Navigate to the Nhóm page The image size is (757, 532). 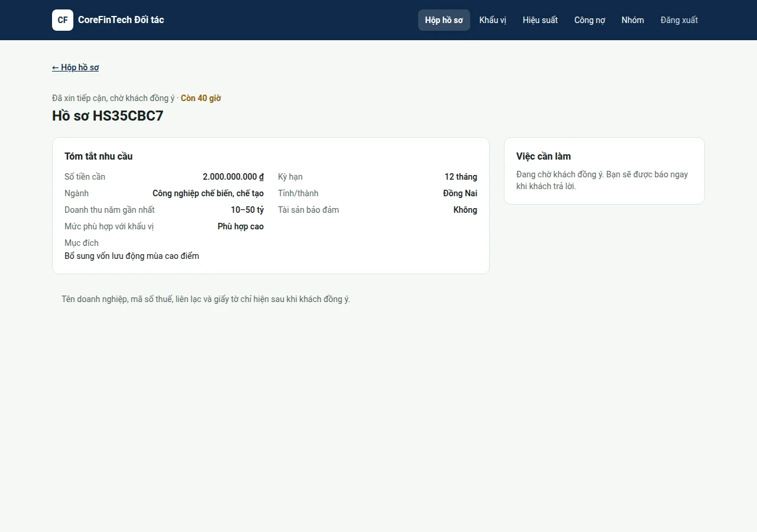coord(633,20)
